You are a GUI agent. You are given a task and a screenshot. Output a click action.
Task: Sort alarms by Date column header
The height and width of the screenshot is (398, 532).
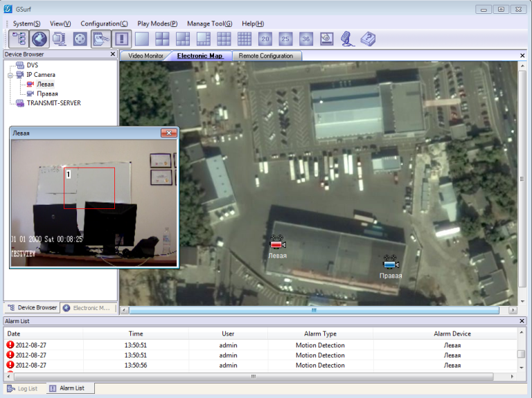[44, 334]
